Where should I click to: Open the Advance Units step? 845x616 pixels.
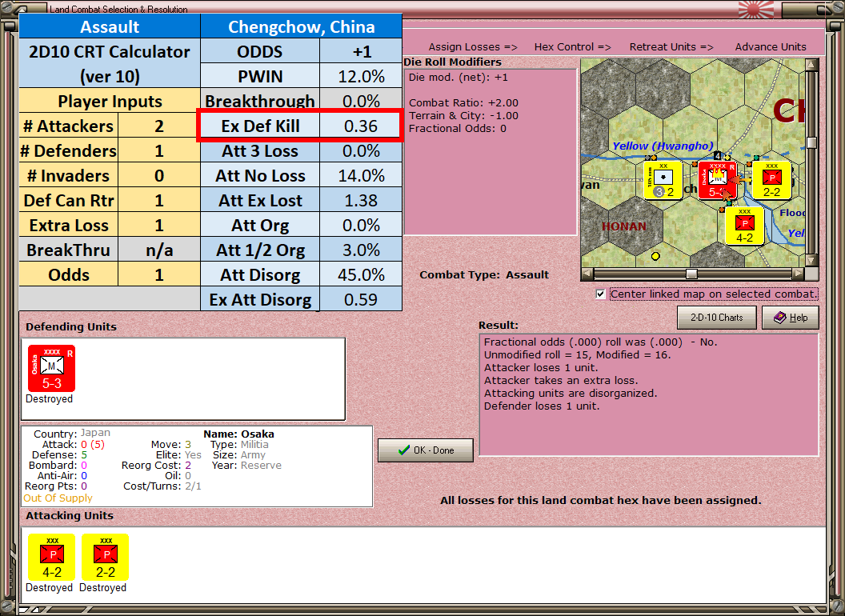tap(771, 47)
